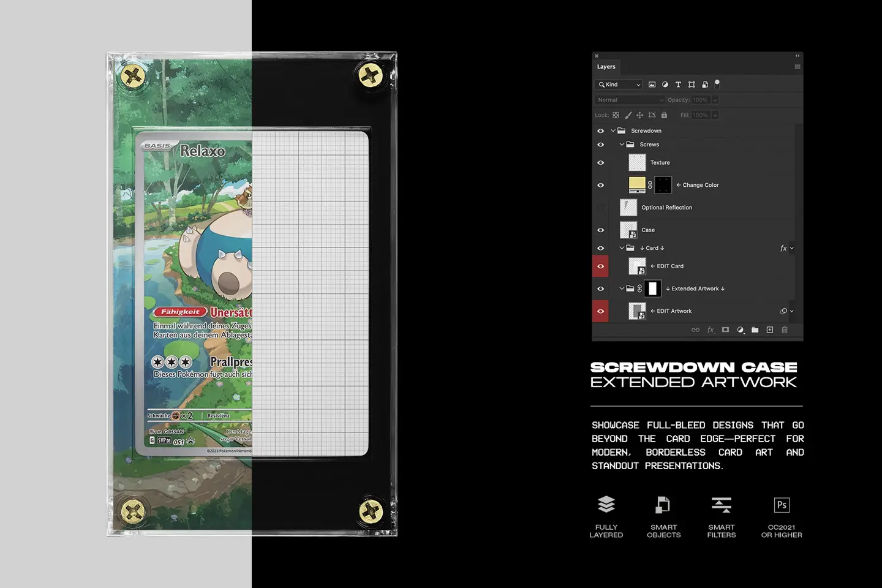Toggle the Texture layer's eye icon
Image resolution: width=882 pixels, height=588 pixels.
click(600, 162)
